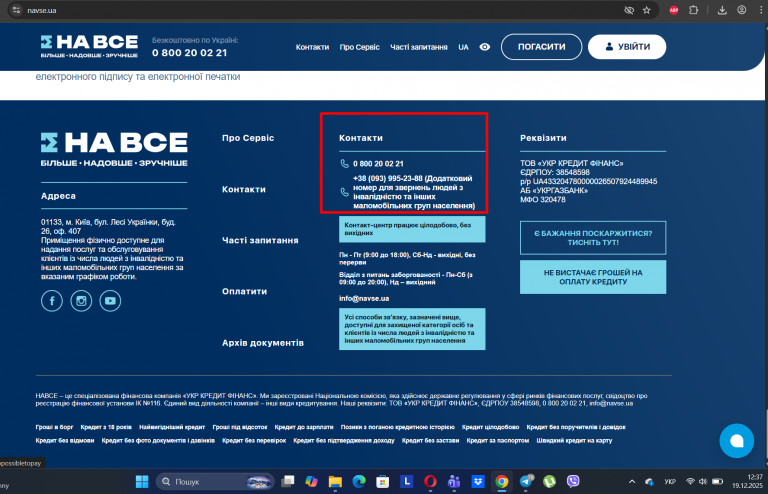Open Opera browser from the taskbar
Screen dimensions: 768x494
click(430, 482)
